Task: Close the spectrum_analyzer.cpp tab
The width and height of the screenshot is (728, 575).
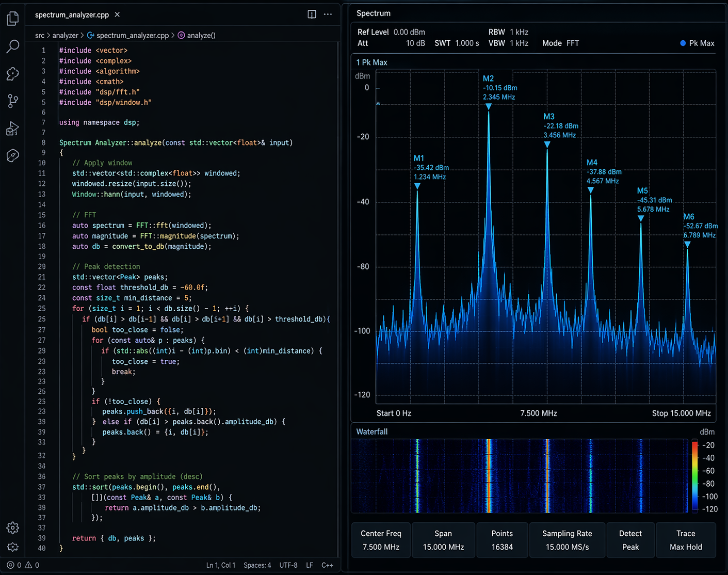Action: 117,14
